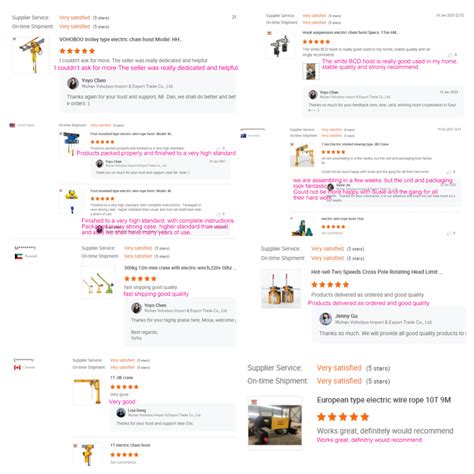The width and height of the screenshot is (474, 474).
Task: Click the Kuwait flag icon
Action: click(x=18, y=256)
